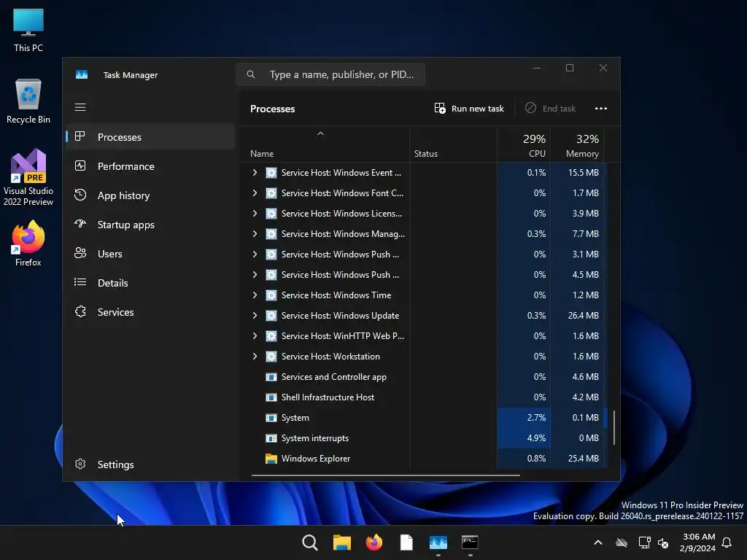Click the search magnifier icon in Task Manager
Screen dimensions: 747x560
pyautogui.click(x=251, y=74)
